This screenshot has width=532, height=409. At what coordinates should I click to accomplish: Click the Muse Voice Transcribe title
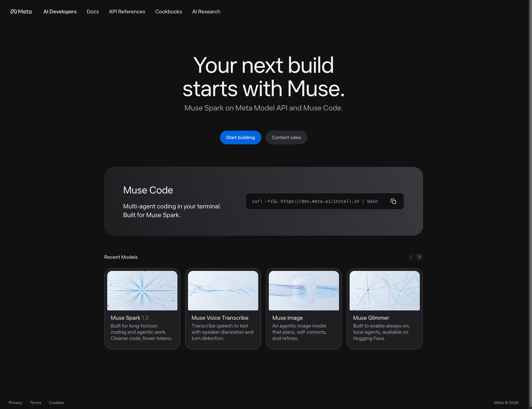click(x=220, y=318)
